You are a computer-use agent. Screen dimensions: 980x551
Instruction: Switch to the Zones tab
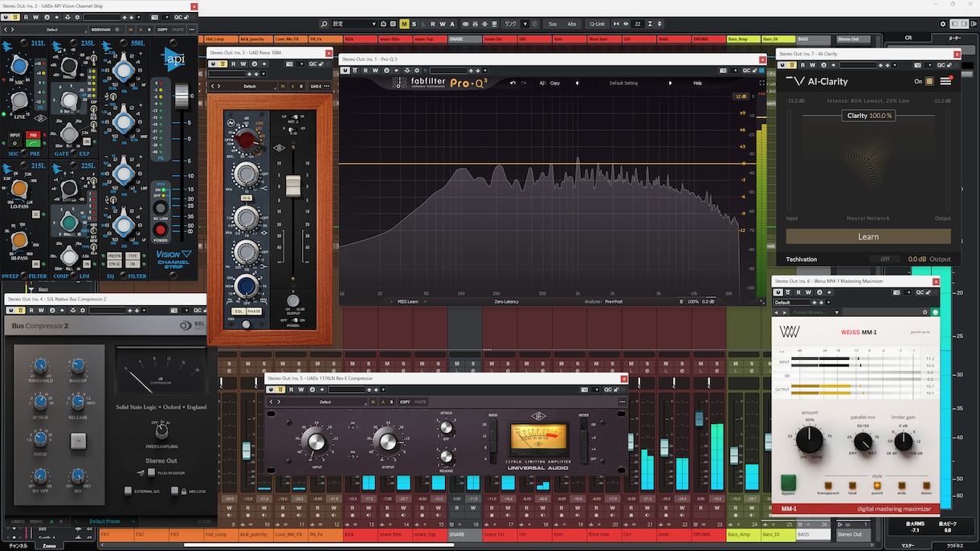[x=50, y=545]
